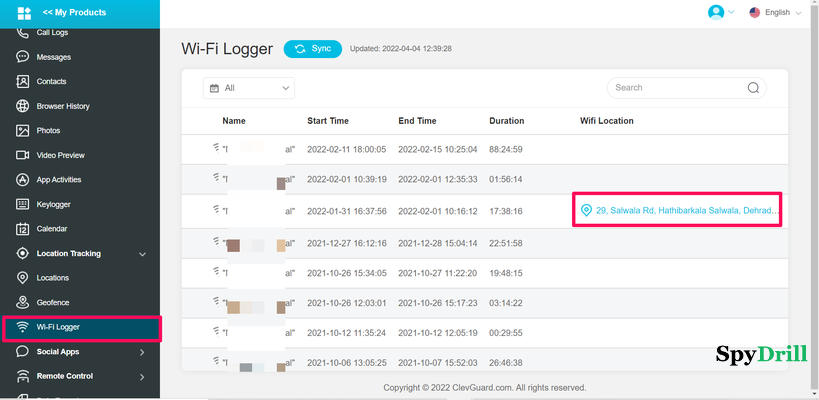The image size is (819, 400).
Task: Expand the Remote Control section
Action: [142, 377]
